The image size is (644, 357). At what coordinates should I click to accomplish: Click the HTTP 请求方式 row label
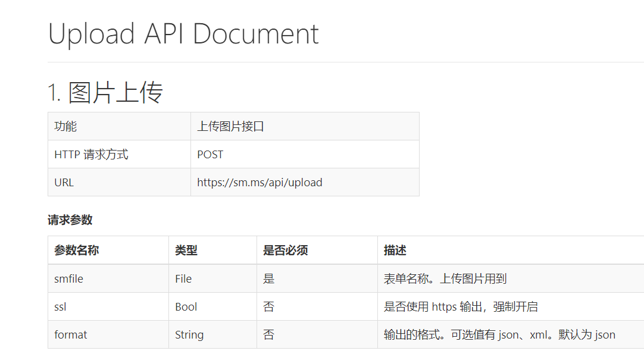tap(86, 154)
